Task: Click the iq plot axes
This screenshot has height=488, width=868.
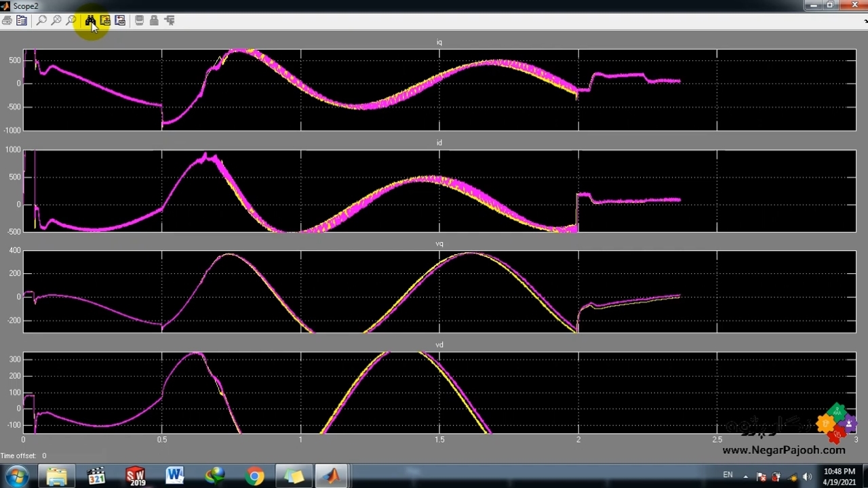Action: point(439,89)
